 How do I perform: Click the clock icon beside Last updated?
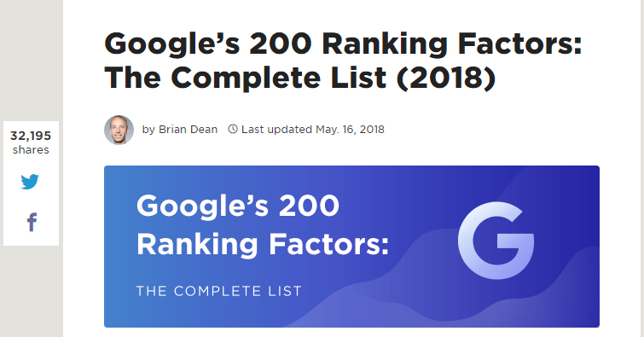[x=233, y=129]
